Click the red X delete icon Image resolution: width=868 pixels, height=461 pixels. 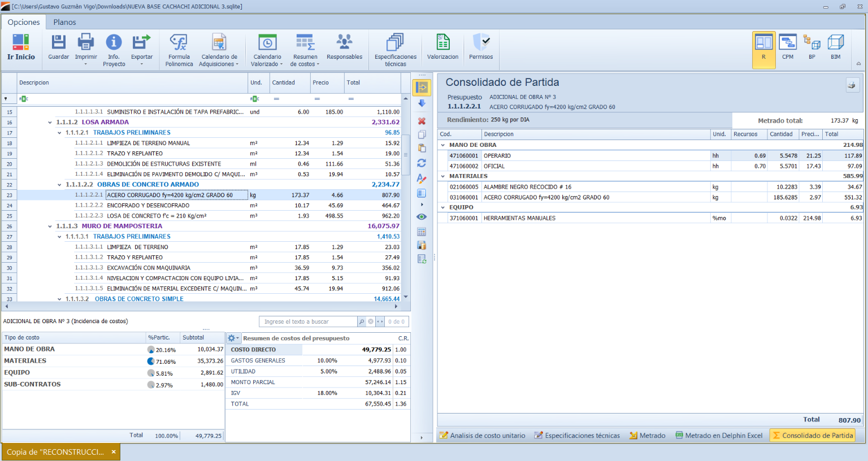click(422, 121)
